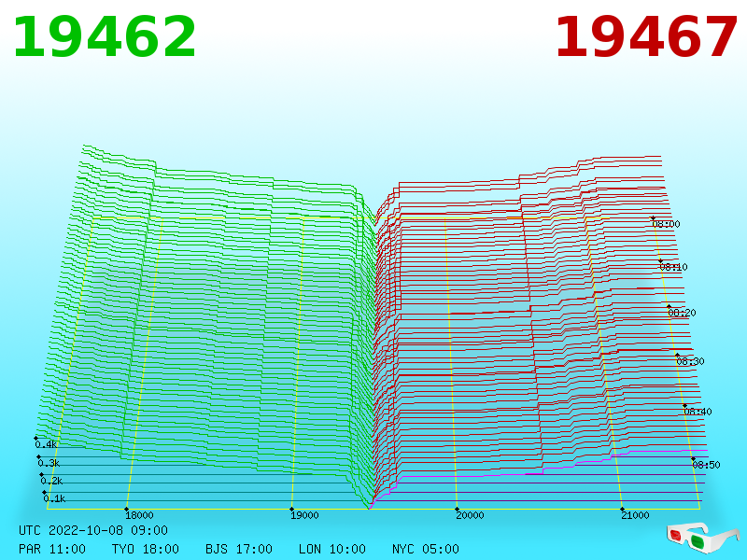Click the green bid price 19462

tap(105, 37)
